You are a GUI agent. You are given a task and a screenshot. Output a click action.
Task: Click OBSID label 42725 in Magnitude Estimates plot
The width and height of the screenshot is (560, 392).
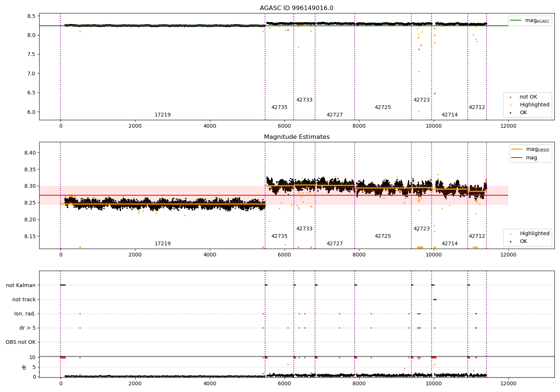click(x=383, y=236)
